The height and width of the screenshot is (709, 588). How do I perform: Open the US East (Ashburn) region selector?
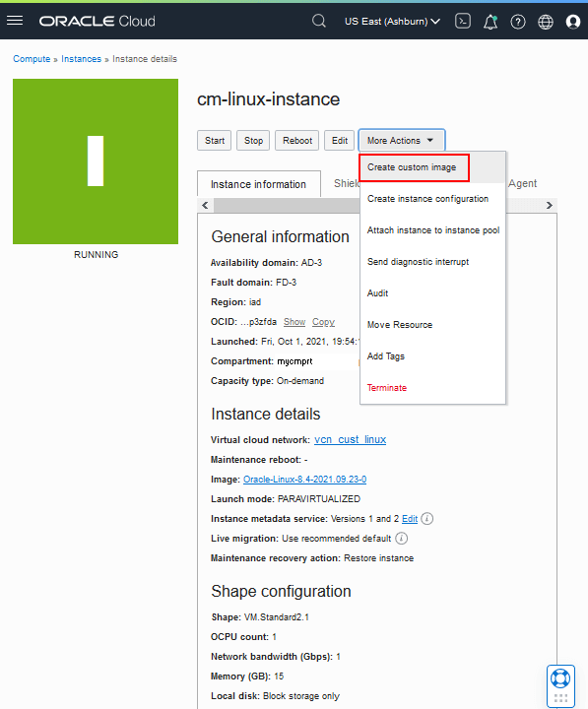pos(392,22)
